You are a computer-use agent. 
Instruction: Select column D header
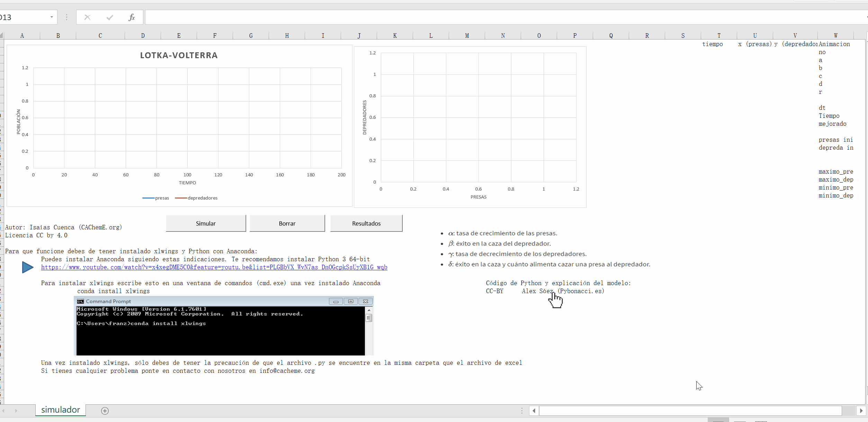(143, 35)
